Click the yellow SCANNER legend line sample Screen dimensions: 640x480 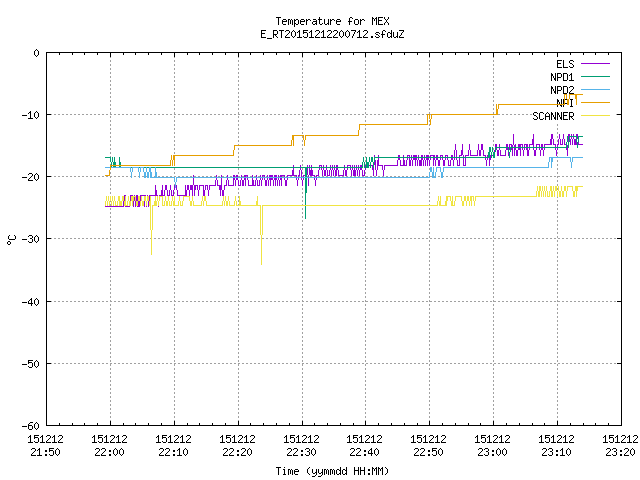[x=595, y=116]
